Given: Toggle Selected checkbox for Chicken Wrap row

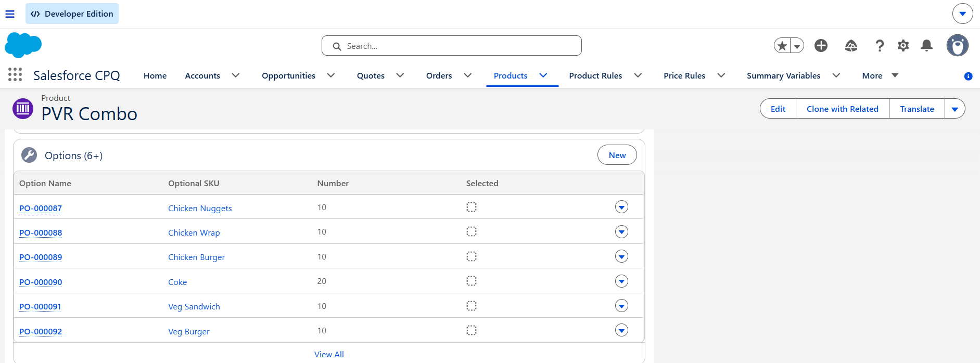Looking at the screenshot, I should (x=472, y=231).
